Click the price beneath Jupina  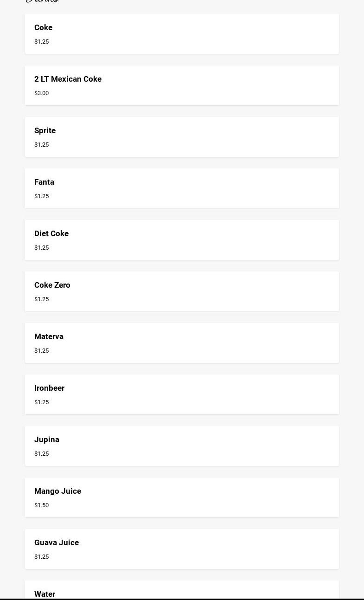41,454
